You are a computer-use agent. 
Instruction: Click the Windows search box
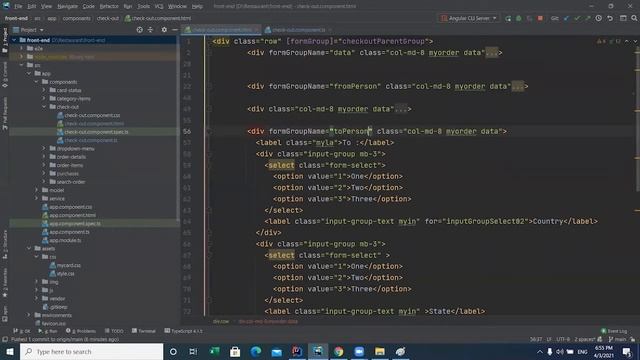click(x=91, y=351)
